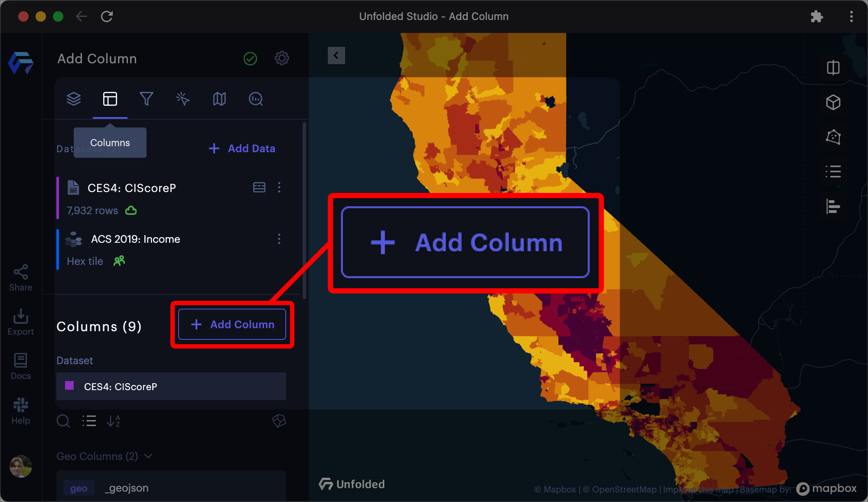Image resolution: width=868 pixels, height=502 pixels.
Task: Click the map settings gear icon
Action: [282, 58]
